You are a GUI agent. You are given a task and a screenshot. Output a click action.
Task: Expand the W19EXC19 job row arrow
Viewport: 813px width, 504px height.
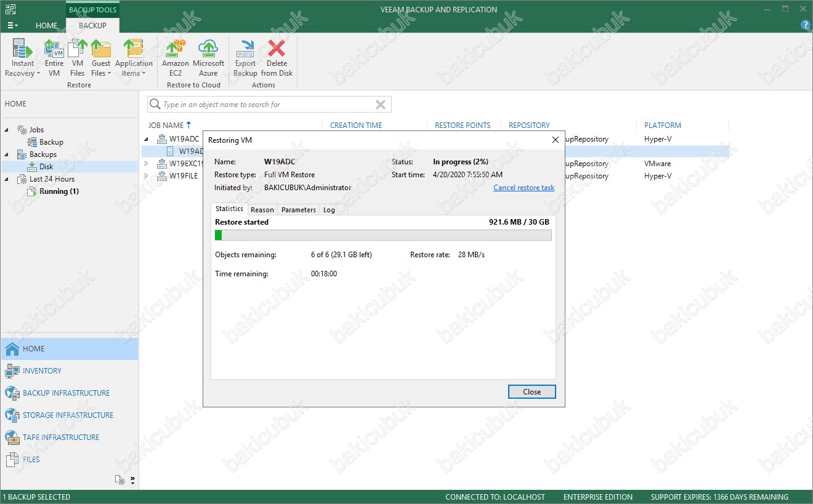tap(147, 164)
